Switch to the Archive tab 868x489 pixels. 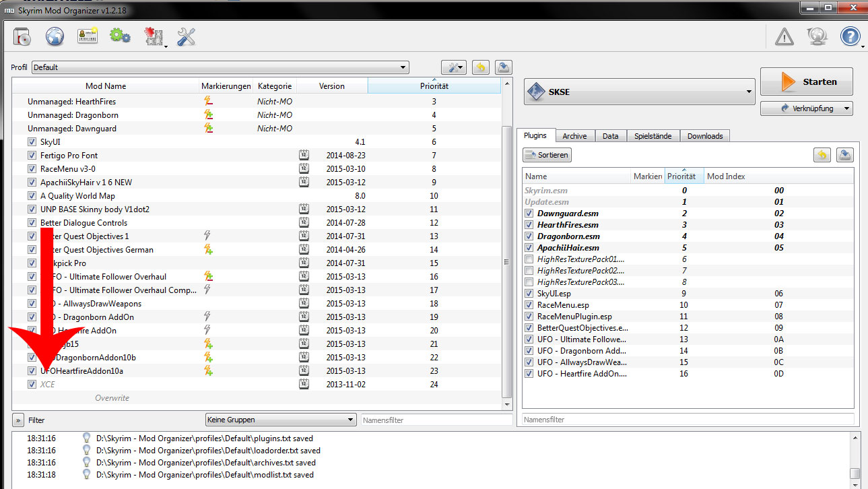pyautogui.click(x=574, y=136)
